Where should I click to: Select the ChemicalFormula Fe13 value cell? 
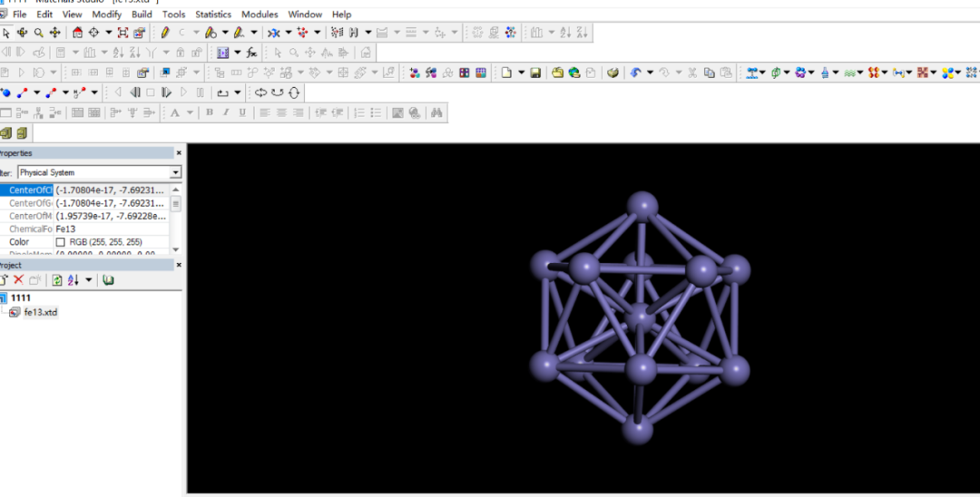point(112,229)
